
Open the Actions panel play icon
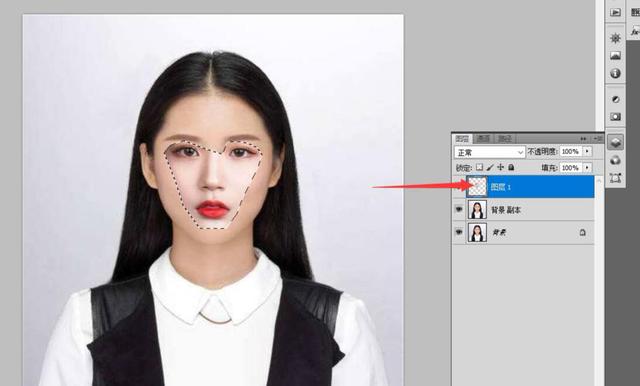tap(615, 12)
